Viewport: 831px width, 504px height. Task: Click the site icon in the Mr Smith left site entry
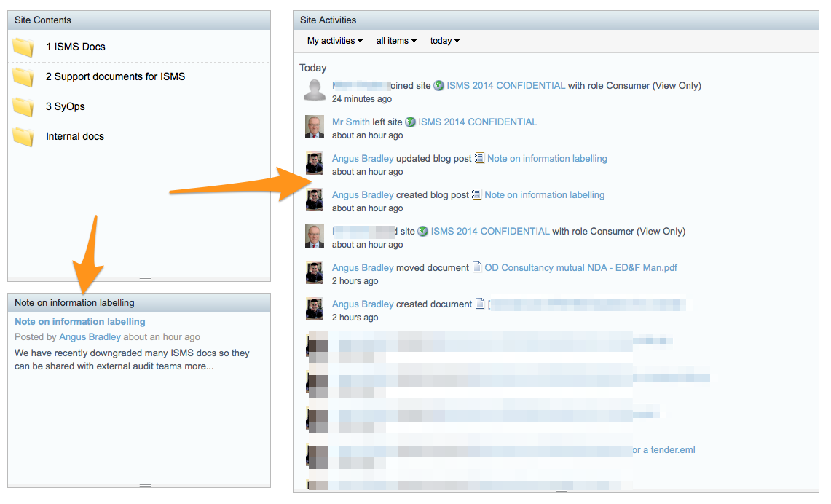pyautogui.click(x=410, y=122)
